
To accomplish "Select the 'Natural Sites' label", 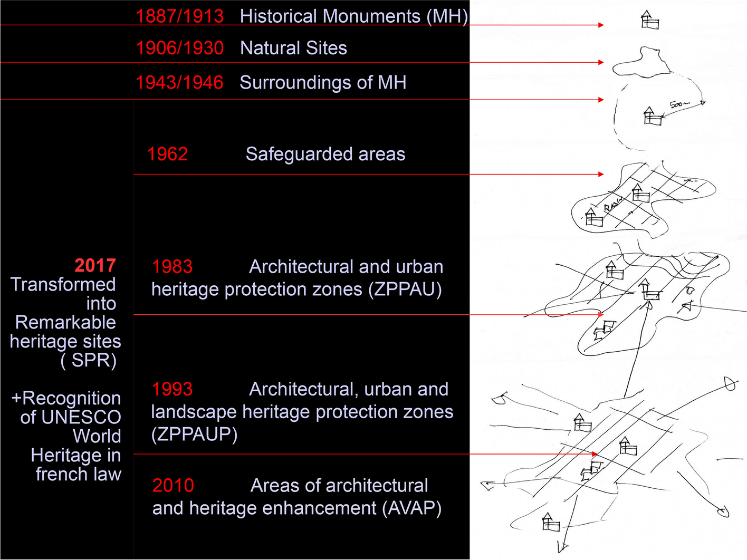I will 293,48.
